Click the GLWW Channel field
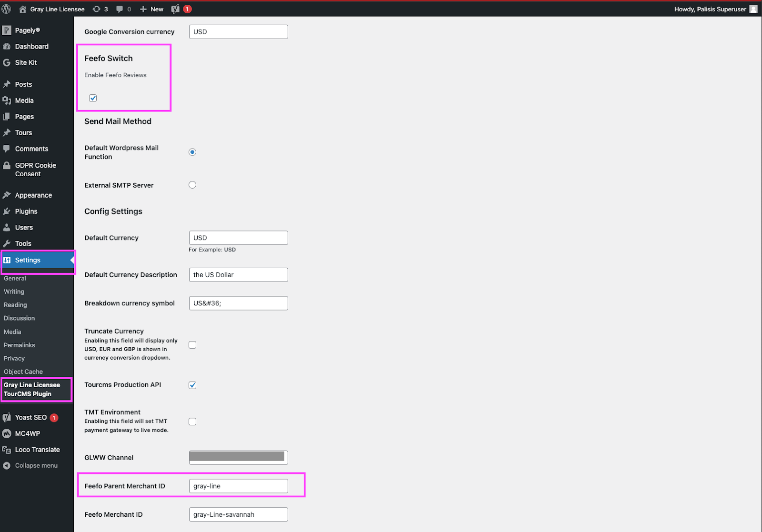The image size is (762, 532). tap(239, 457)
